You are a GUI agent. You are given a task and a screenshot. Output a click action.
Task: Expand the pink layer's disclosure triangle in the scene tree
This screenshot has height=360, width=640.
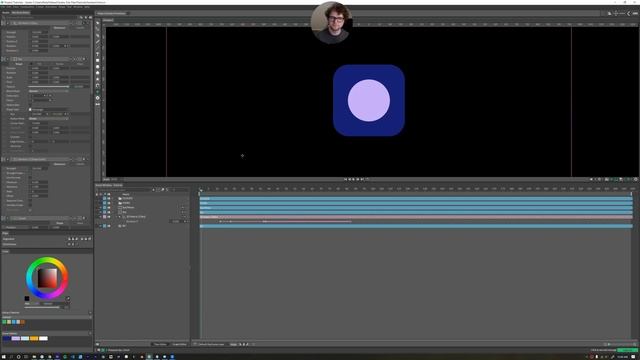[x=120, y=217]
